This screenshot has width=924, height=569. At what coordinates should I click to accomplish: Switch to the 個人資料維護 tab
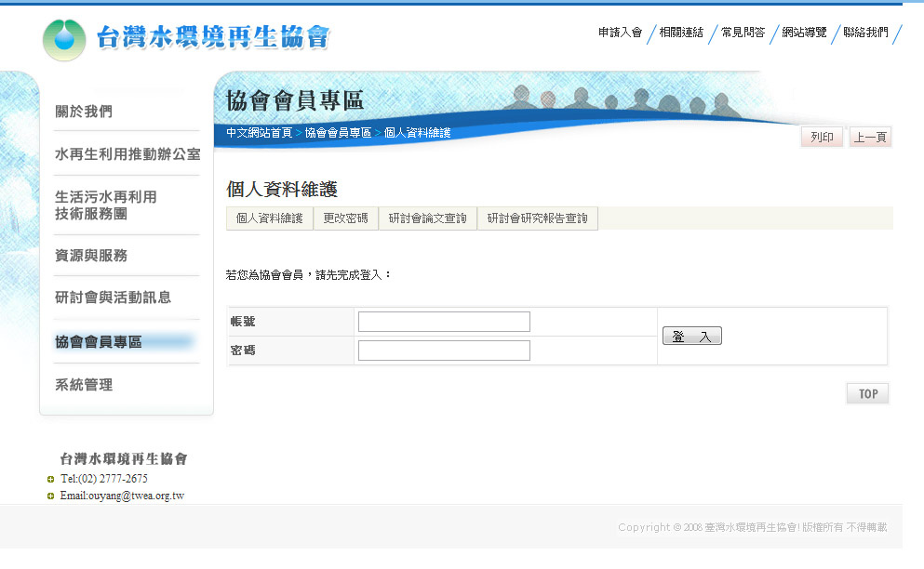(x=269, y=218)
